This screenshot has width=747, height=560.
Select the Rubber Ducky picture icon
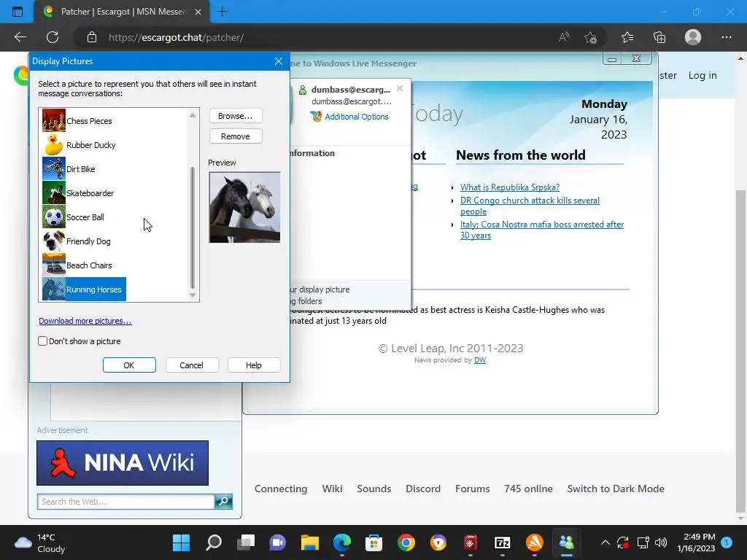pos(54,145)
